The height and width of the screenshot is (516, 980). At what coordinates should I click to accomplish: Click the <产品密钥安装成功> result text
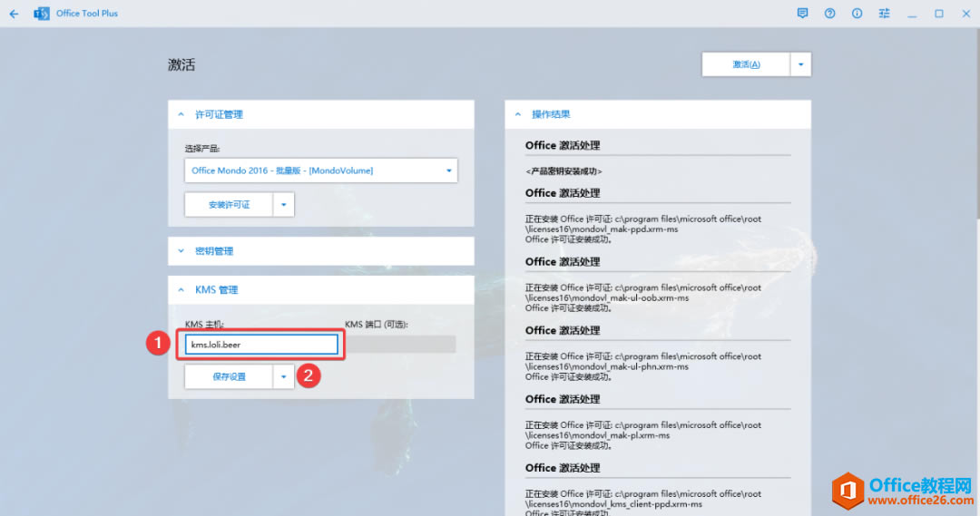(563, 171)
